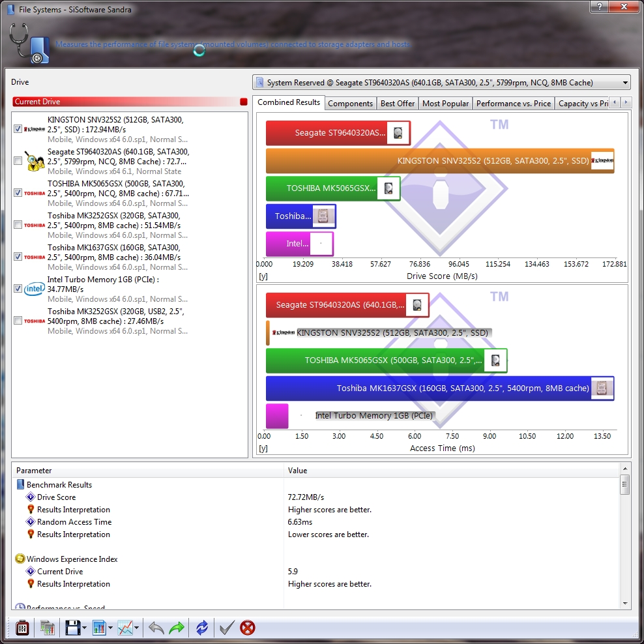Select the Best Offer tab

coord(398,104)
